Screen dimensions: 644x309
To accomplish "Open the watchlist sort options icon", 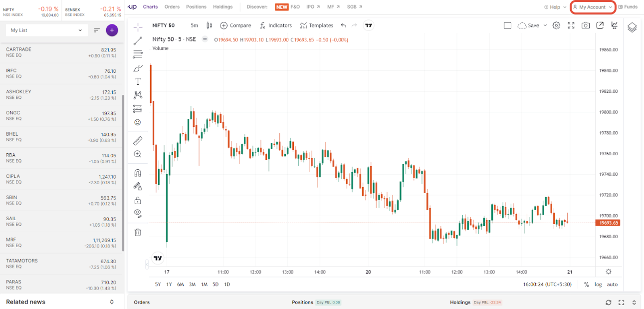I will (97, 30).
